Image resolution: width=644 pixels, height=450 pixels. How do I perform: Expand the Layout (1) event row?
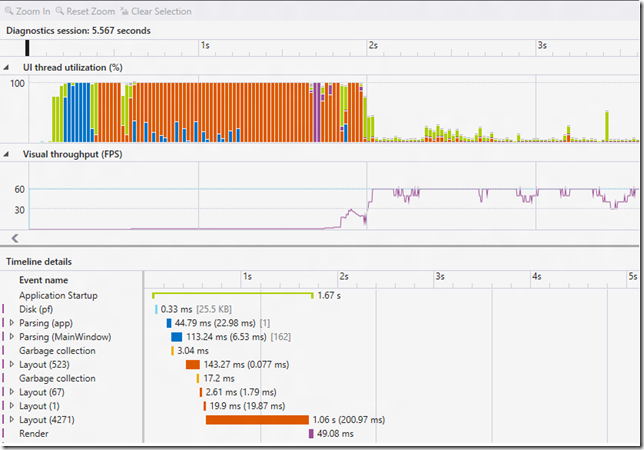tap(12, 406)
